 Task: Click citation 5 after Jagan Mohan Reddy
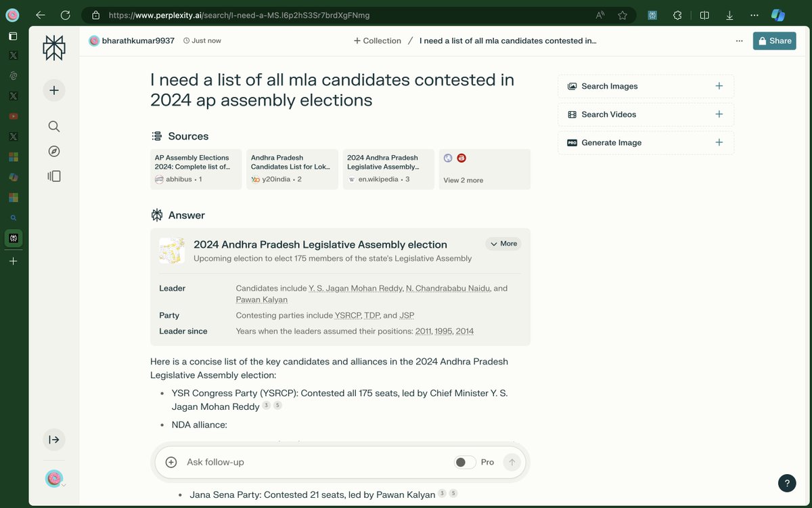[277, 405]
